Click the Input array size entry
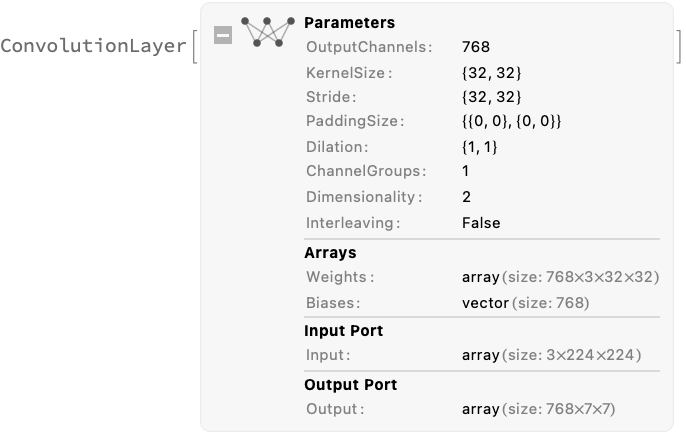This screenshot has width=686, height=436. click(x=551, y=355)
